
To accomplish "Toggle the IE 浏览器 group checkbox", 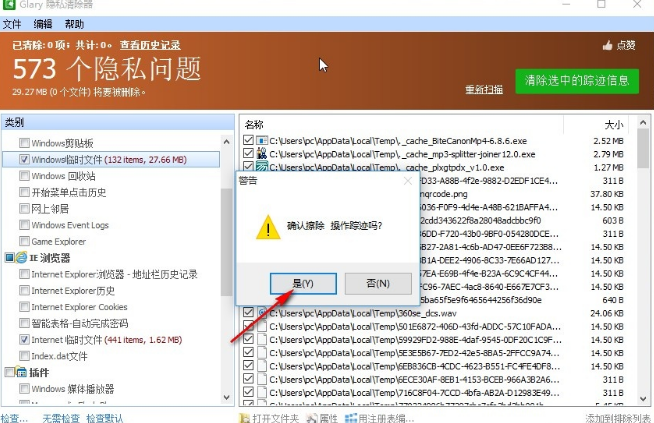I will click(x=9, y=257).
